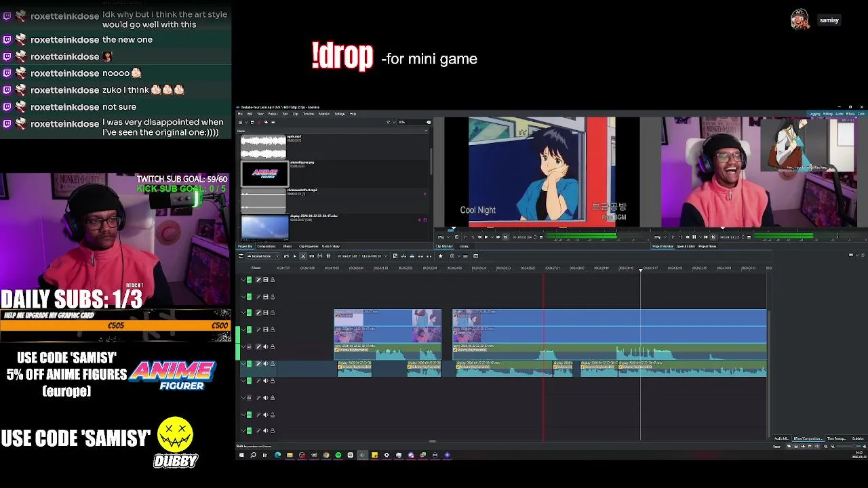The image size is (868, 488).
Task: Open the Normal Mode edit mode dropdown
Action: pos(262,256)
